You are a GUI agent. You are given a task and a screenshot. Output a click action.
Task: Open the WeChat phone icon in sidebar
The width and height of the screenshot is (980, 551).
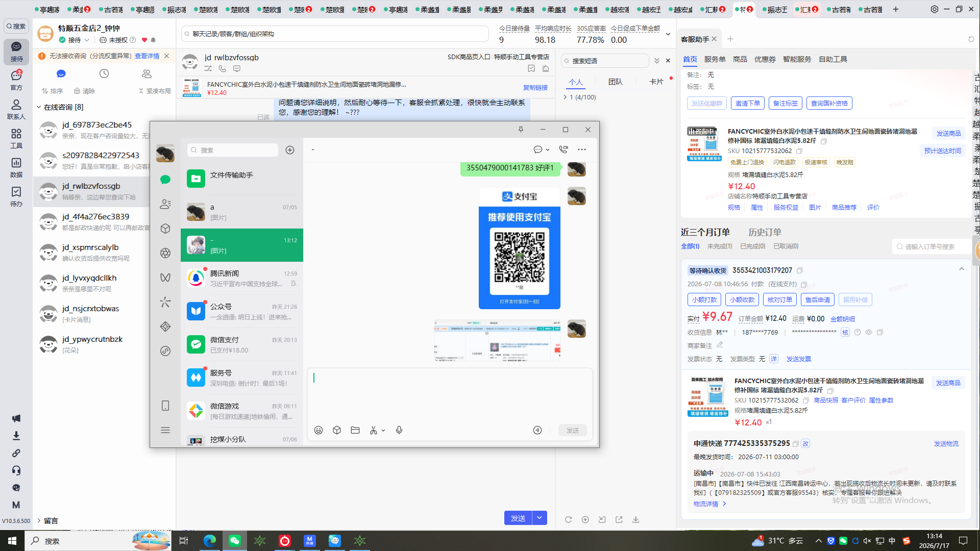coord(165,406)
